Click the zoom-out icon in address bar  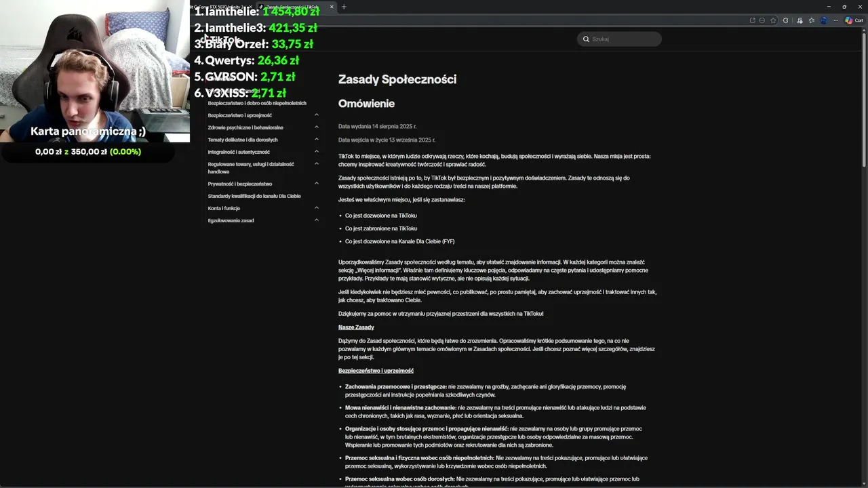[x=762, y=20]
